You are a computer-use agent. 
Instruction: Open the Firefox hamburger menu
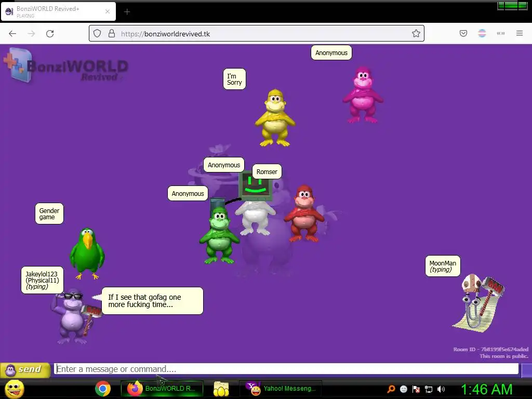coord(520,33)
